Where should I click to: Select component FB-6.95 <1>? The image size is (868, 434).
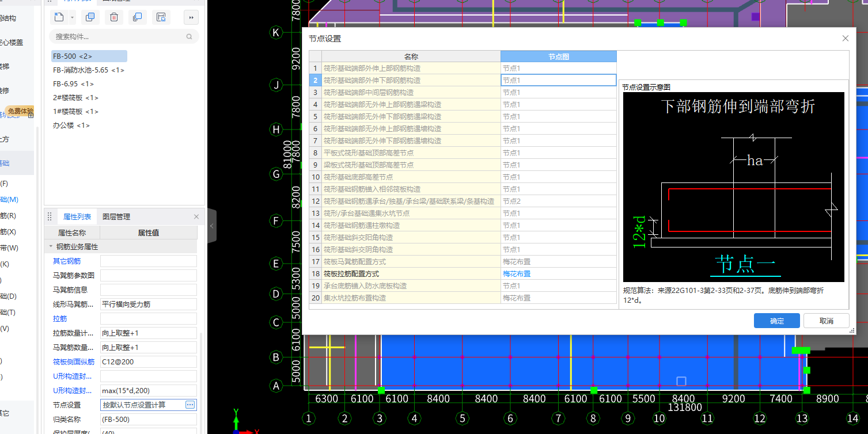tap(73, 83)
